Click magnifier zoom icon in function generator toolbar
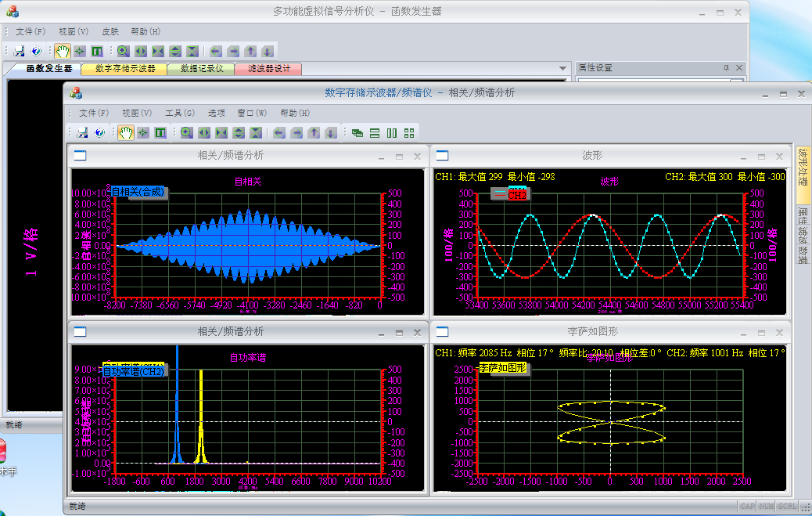Viewport: 812px width, 516px height. point(124,51)
